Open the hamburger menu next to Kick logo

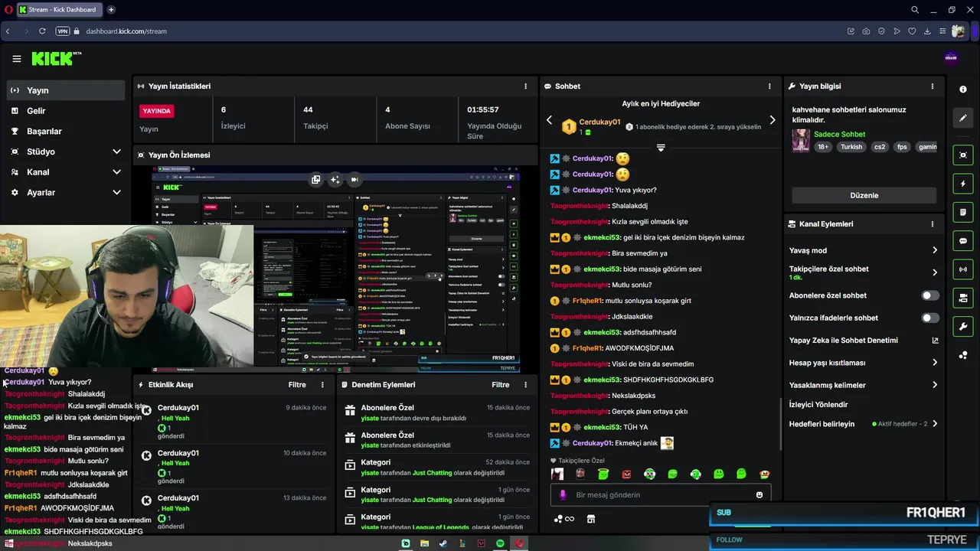tap(16, 59)
